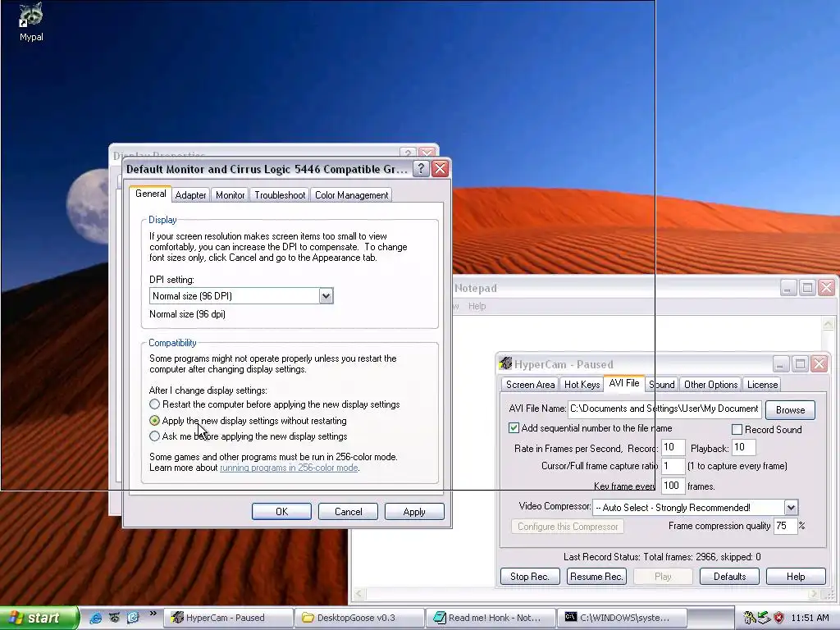Image resolution: width=840 pixels, height=630 pixels.
Task: Open HyperCam License tab
Action: (x=762, y=385)
